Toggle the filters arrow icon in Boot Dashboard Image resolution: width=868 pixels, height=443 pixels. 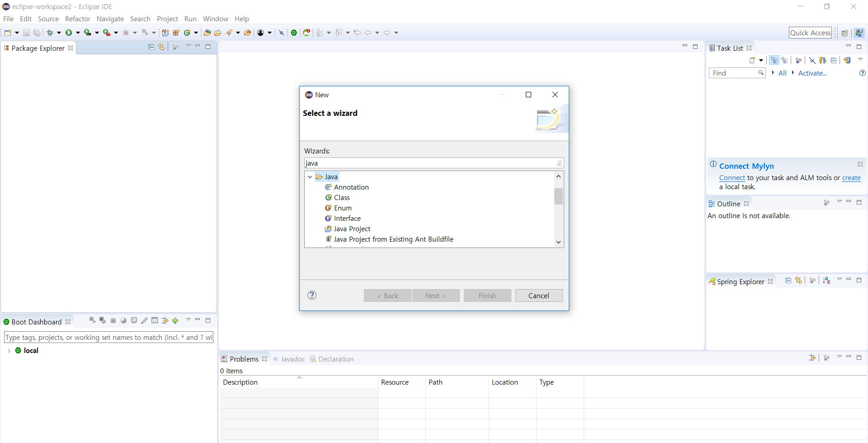tap(165, 320)
